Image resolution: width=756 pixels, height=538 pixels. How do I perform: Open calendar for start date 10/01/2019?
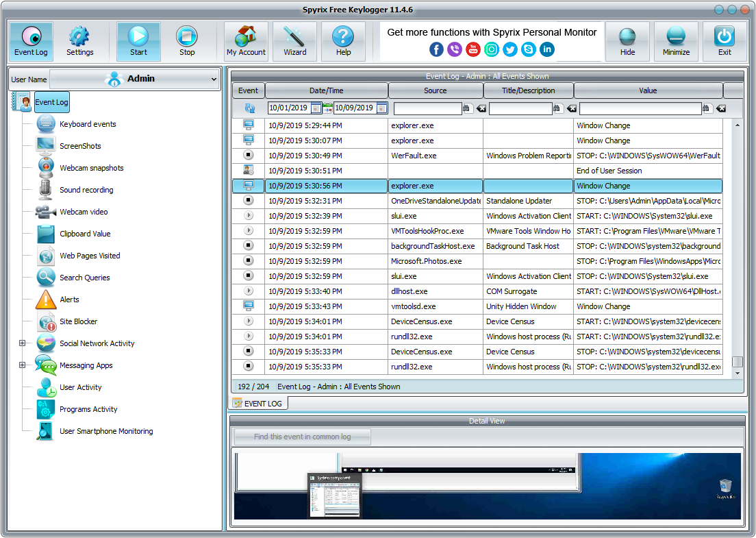pos(316,108)
